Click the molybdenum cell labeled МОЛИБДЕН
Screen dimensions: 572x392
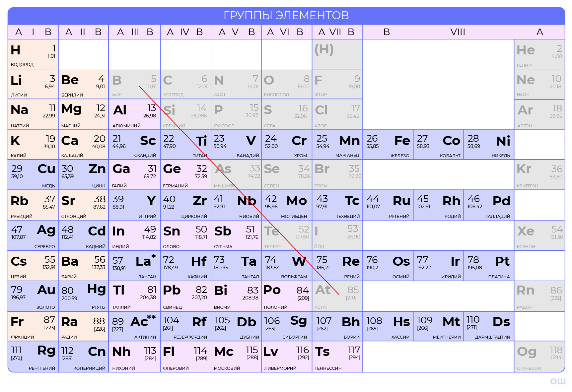(x=287, y=205)
